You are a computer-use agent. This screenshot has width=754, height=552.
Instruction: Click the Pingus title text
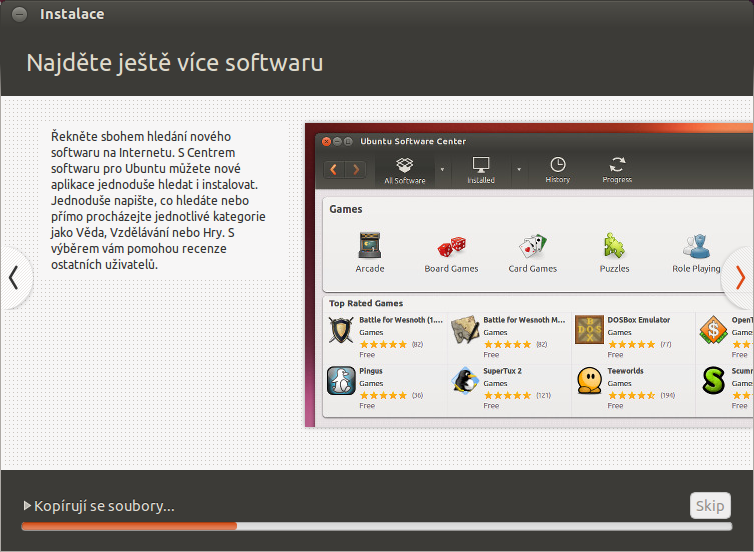click(x=371, y=371)
